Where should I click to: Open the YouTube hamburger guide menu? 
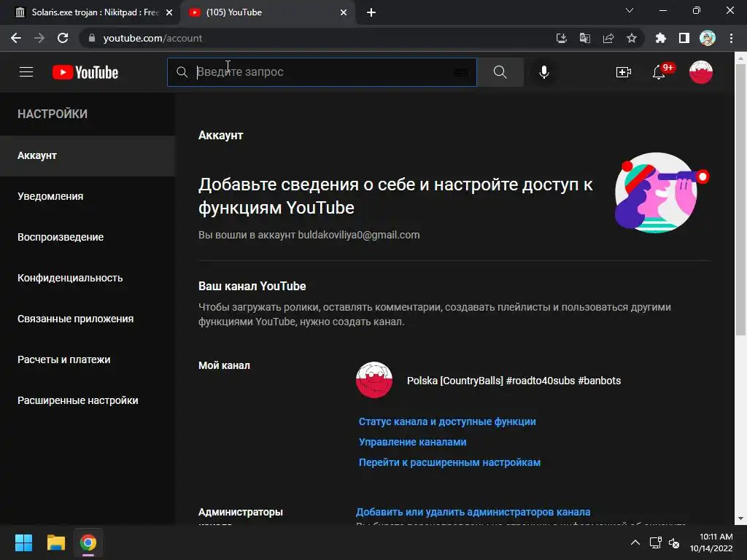(26, 72)
